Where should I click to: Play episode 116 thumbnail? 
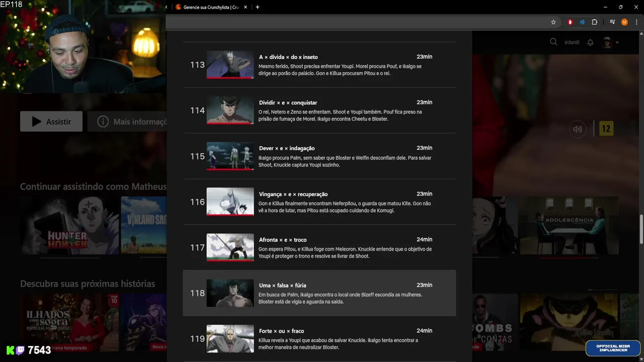point(230,202)
